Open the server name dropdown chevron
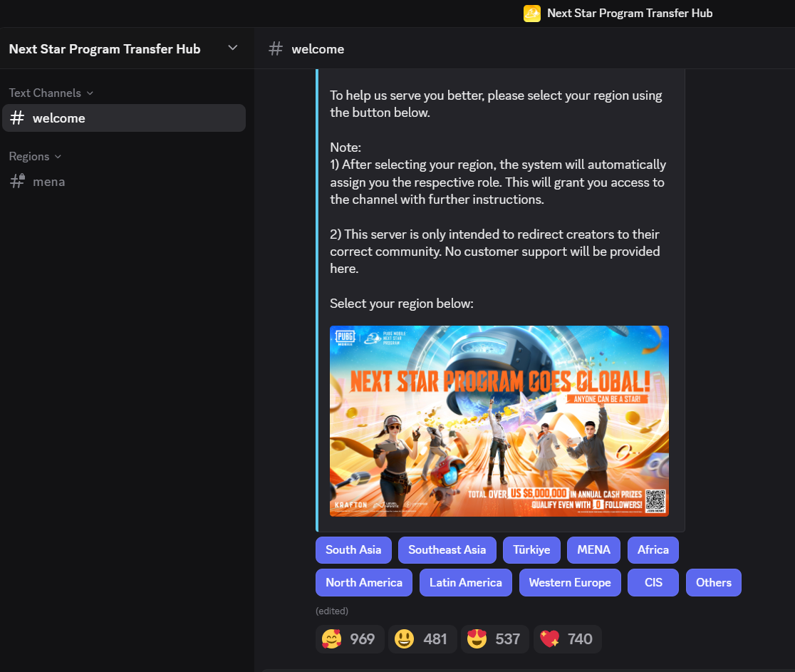This screenshot has height=672, width=795. [x=233, y=48]
